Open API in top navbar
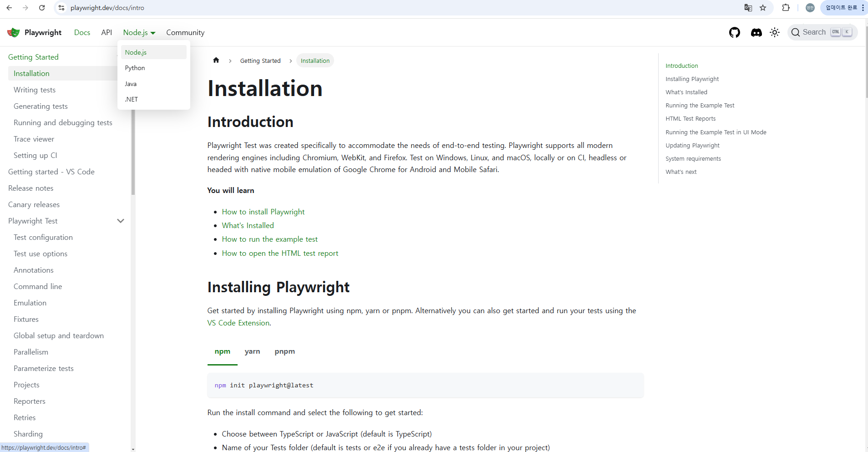868x452 pixels. point(107,32)
